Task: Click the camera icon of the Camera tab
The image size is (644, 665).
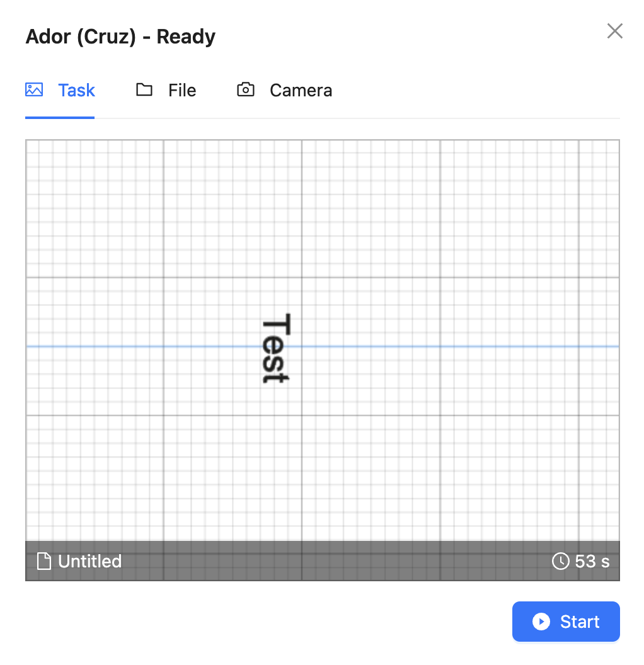Action: 246,89
